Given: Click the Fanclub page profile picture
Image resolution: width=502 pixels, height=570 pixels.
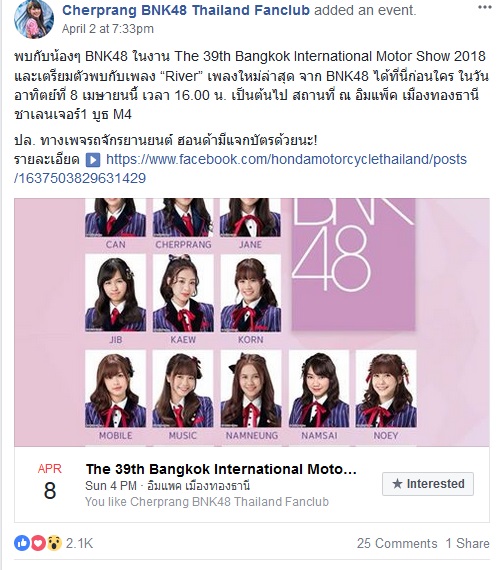Looking at the screenshot, I should [34, 19].
